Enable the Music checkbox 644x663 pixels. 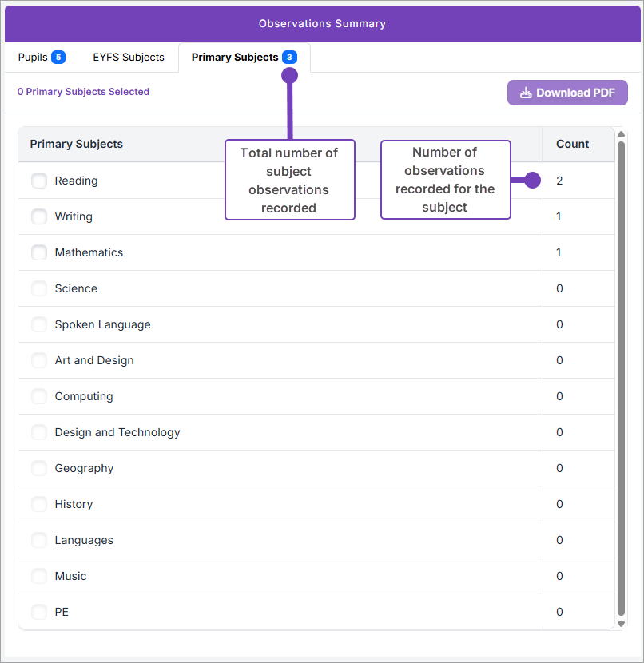[x=39, y=576]
